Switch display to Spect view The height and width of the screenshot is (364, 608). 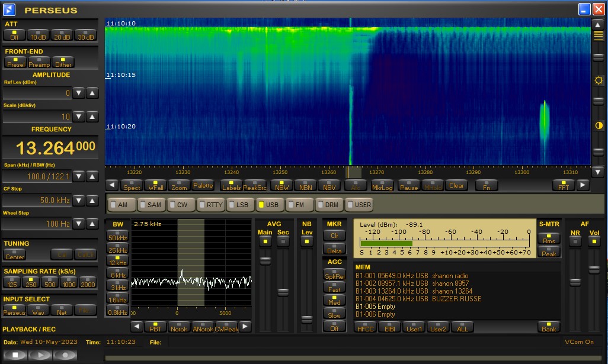132,185
